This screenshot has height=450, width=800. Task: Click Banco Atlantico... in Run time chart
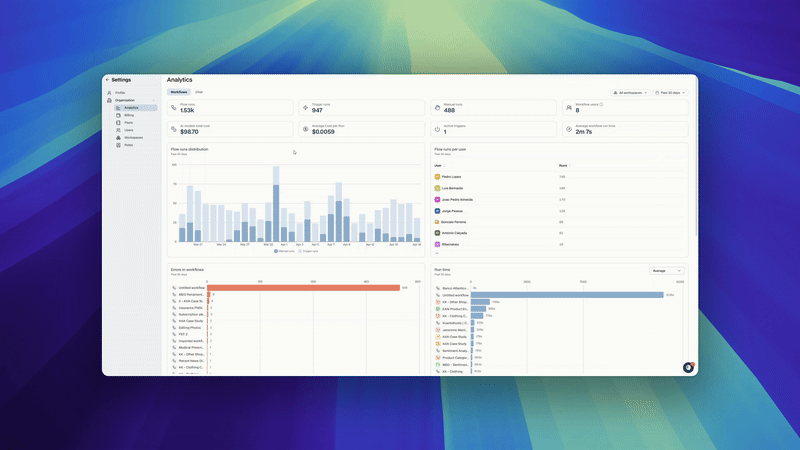(455, 288)
